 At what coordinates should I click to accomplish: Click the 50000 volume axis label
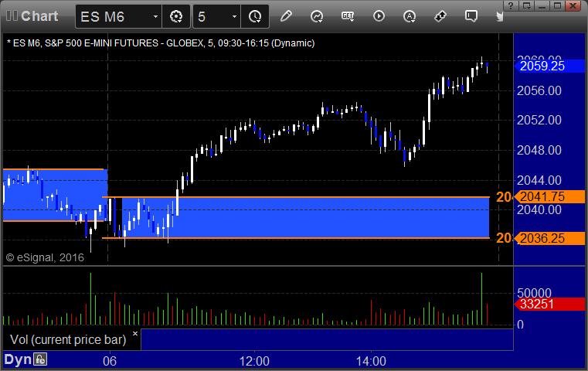[534, 293]
